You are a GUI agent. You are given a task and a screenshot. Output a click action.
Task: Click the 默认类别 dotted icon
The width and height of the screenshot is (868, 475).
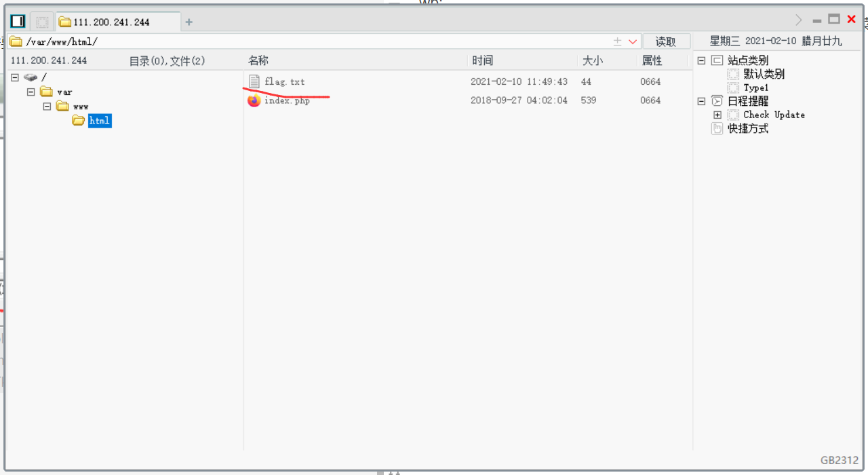pyautogui.click(x=733, y=74)
